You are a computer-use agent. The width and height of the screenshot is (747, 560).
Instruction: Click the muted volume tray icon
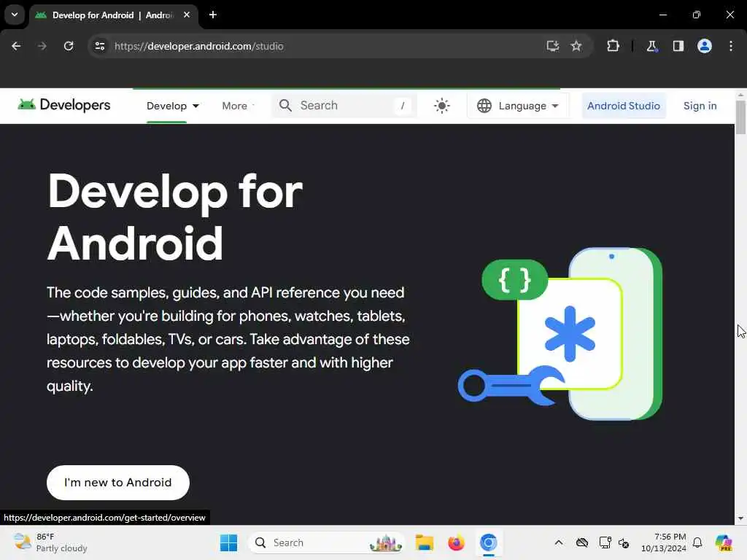coord(624,542)
